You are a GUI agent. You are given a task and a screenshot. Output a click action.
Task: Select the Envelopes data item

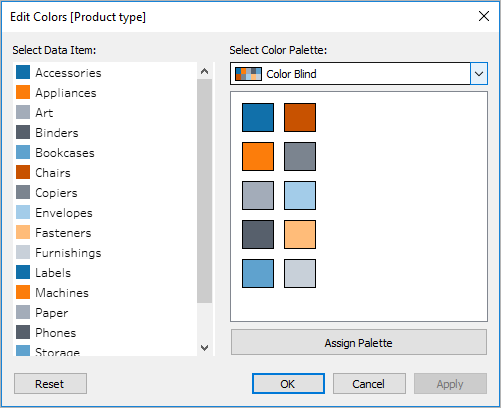click(x=105, y=213)
